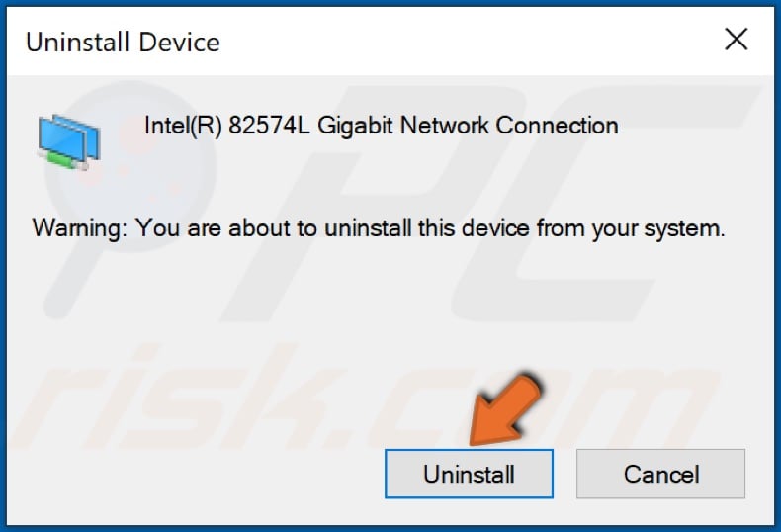
Task: Click the Uninstall button
Action: pos(469,474)
